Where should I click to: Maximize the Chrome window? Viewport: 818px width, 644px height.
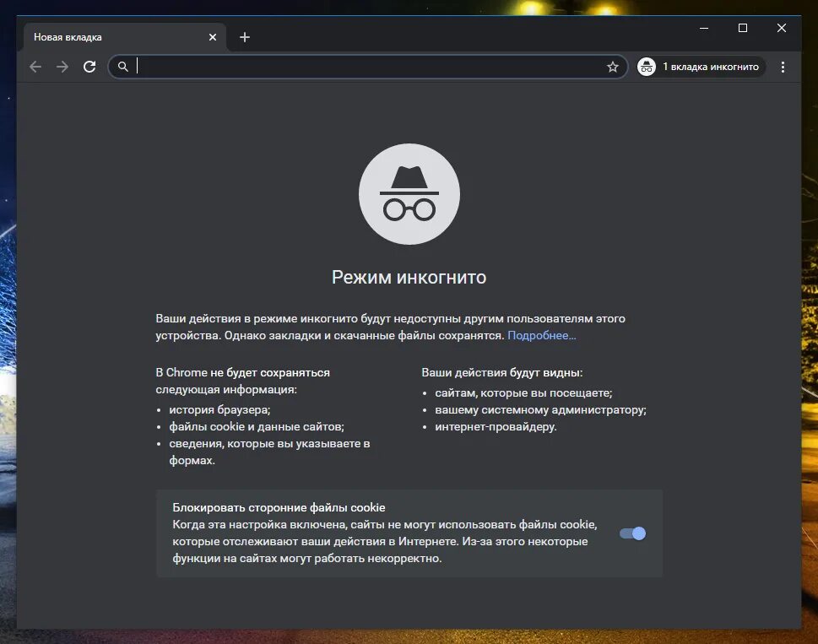pyautogui.click(x=743, y=28)
